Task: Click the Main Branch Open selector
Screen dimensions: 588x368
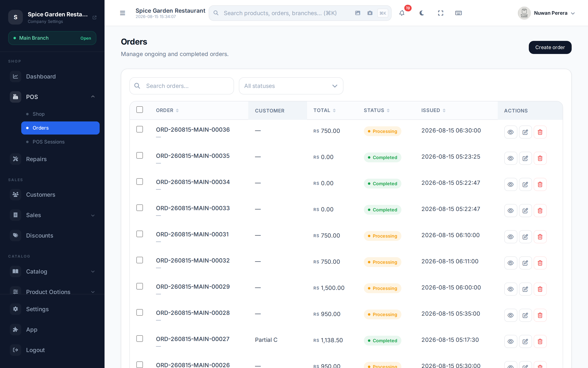Action: pos(52,38)
